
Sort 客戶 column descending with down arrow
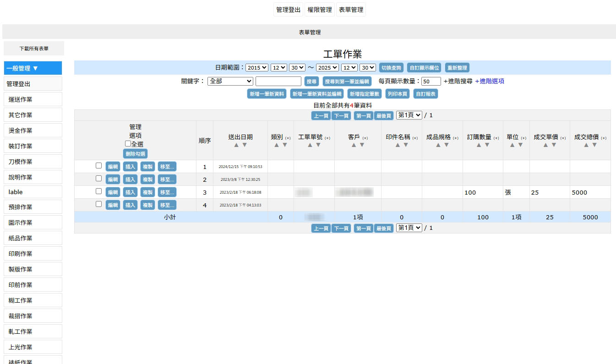click(x=362, y=145)
